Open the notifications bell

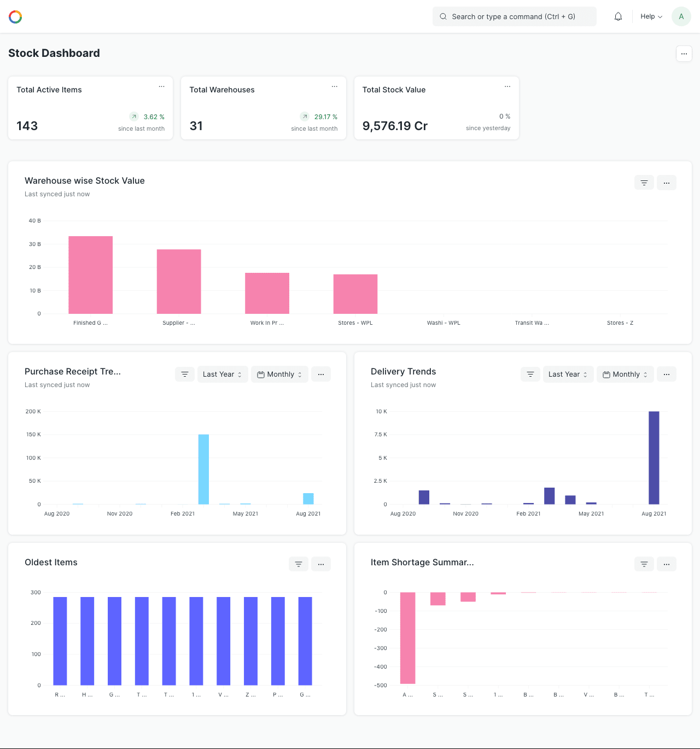[x=618, y=17]
